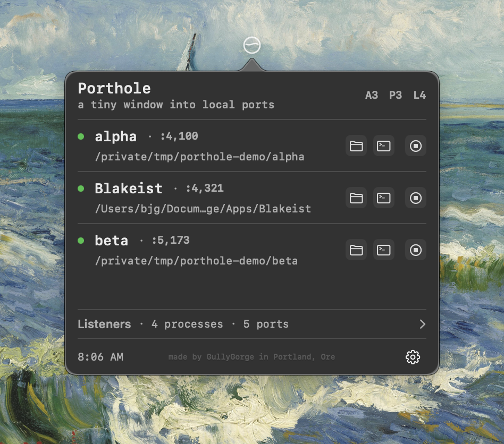This screenshot has height=444, width=504.
Task: Click the 8:06 AM clock label
Action: pyautogui.click(x=100, y=357)
